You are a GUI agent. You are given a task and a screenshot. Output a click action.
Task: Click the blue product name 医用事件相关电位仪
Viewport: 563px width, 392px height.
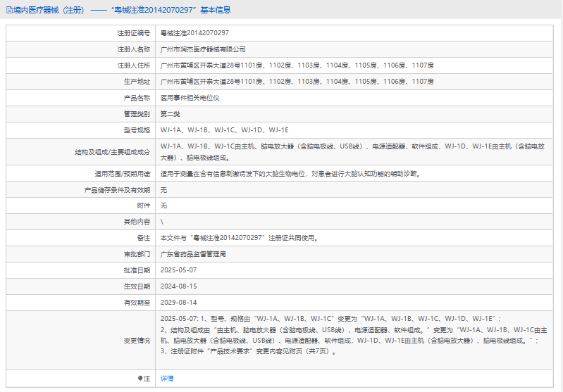(x=190, y=98)
